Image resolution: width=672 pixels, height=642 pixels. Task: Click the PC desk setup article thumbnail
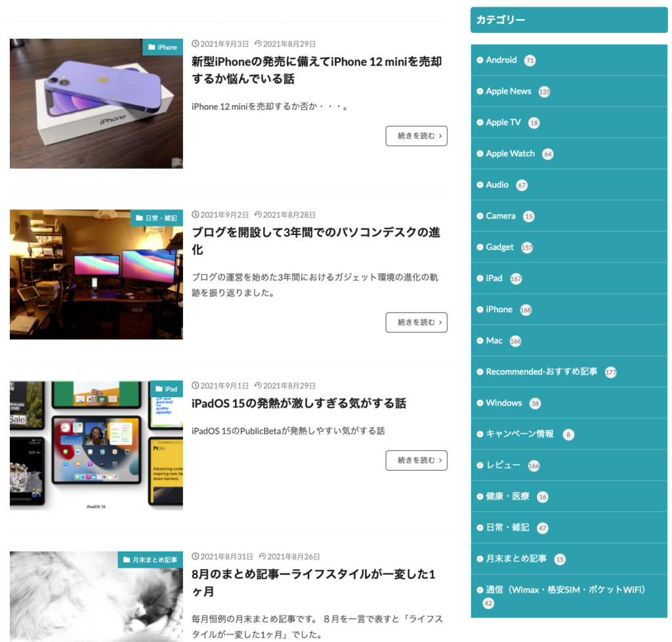[96, 274]
